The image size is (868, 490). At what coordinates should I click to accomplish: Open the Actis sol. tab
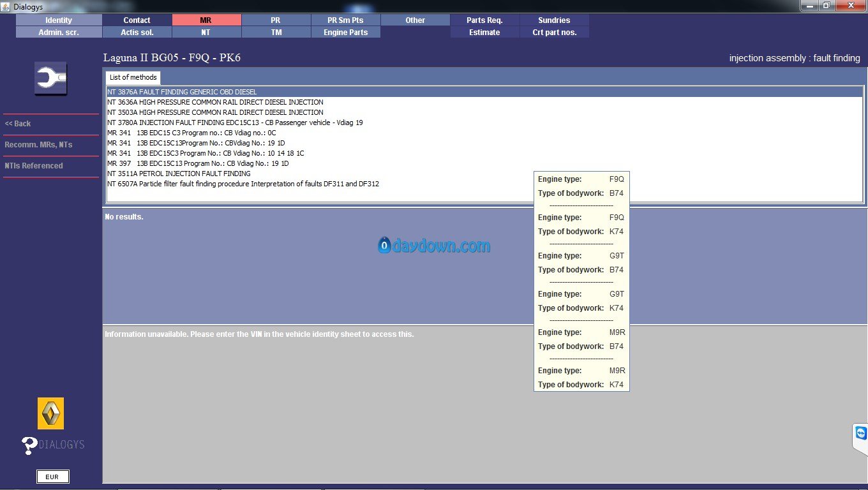click(137, 33)
